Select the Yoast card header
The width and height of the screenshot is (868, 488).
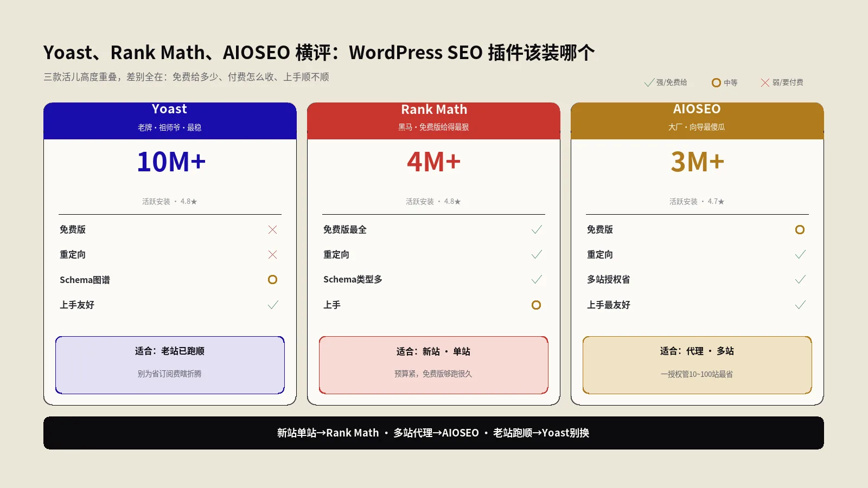(x=170, y=121)
